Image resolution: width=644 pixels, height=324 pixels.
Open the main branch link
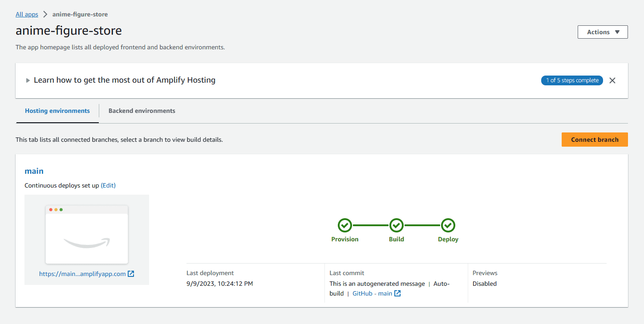(34, 171)
